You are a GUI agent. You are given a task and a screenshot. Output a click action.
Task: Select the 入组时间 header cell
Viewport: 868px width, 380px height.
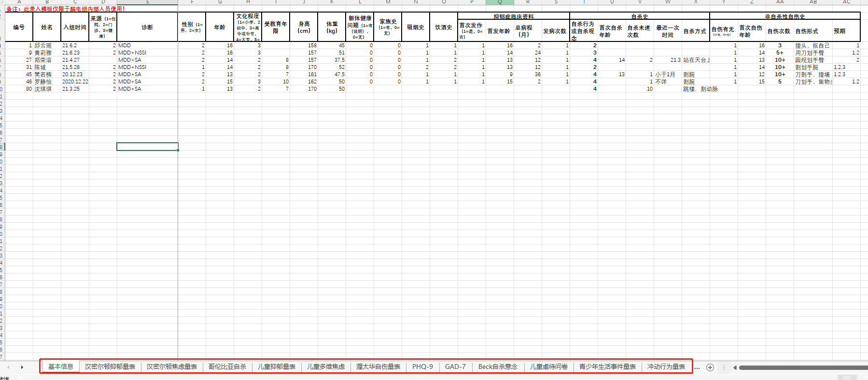point(75,27)
